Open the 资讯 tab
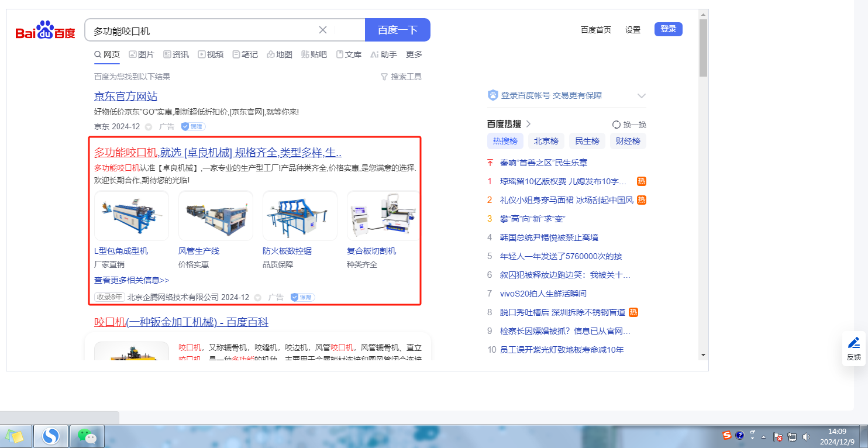 coord(176,54)
